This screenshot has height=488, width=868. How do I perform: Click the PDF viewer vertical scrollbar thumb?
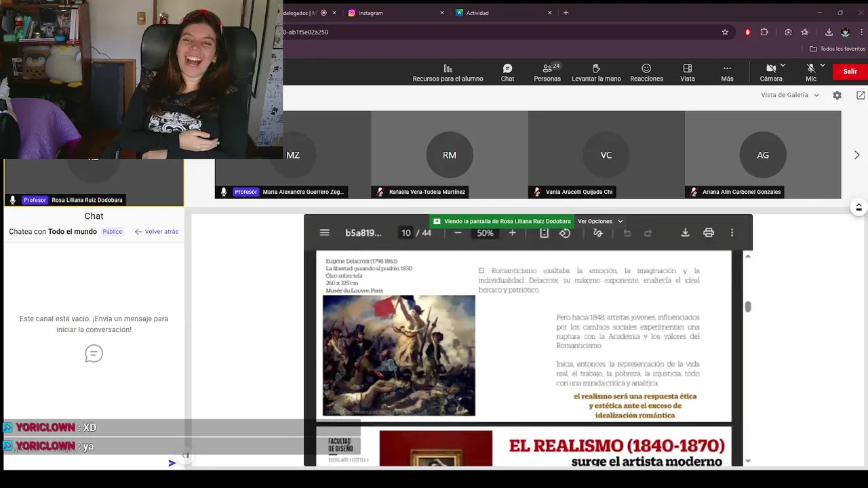748,306
